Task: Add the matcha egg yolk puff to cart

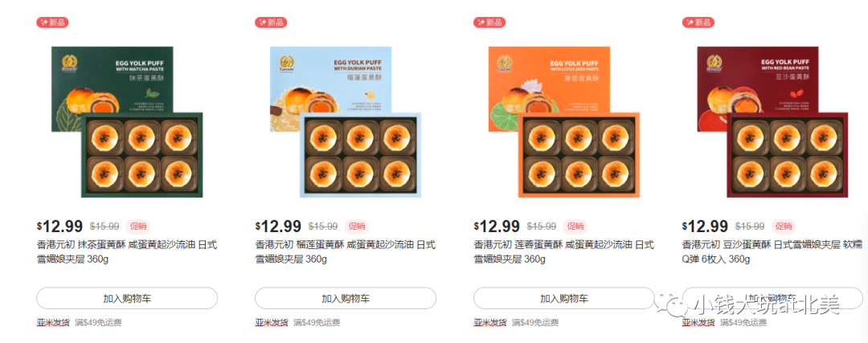Action: click(127, 298)
